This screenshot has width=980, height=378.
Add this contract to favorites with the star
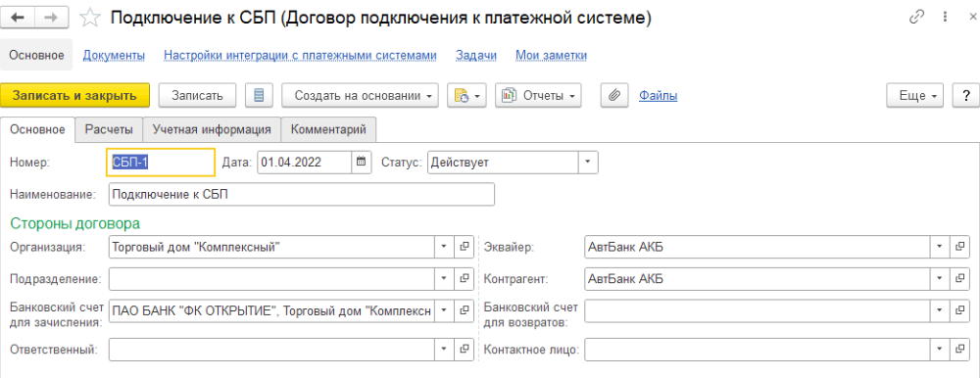[91, 18]
